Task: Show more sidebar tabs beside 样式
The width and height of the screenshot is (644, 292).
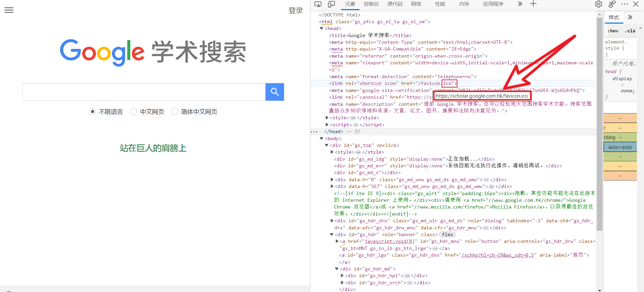Action: pyautogui.click(x=630, y=17)
